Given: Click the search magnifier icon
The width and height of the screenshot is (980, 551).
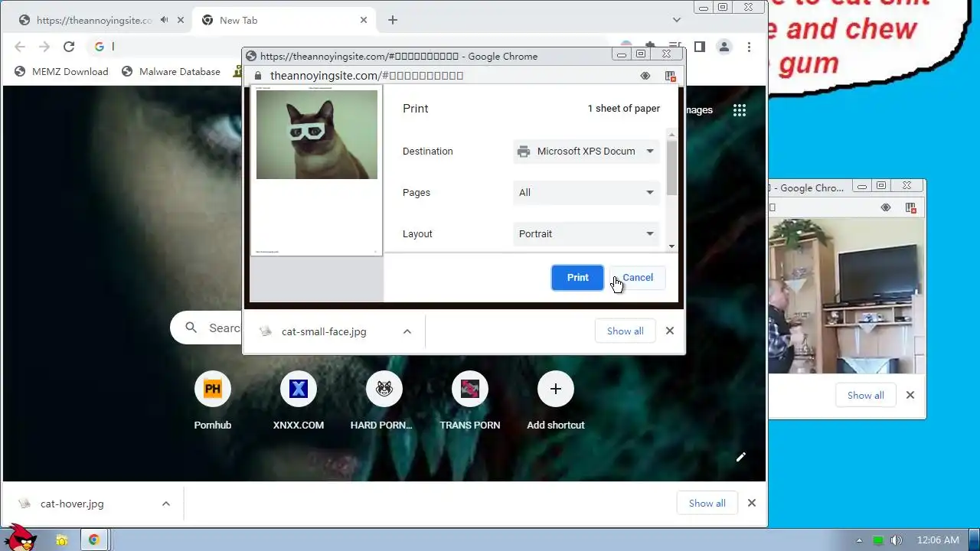Looking at the screenshot, I should coord(191,328).
